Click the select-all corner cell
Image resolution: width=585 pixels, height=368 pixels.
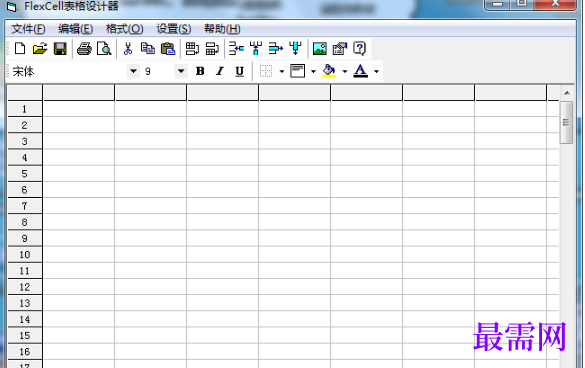pos(25,93)
